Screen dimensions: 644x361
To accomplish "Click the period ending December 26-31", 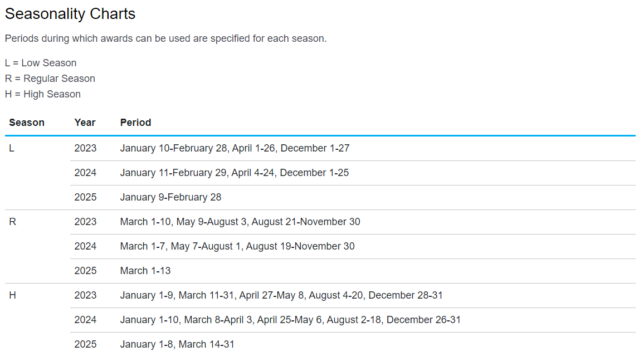I will click(290, 320).
